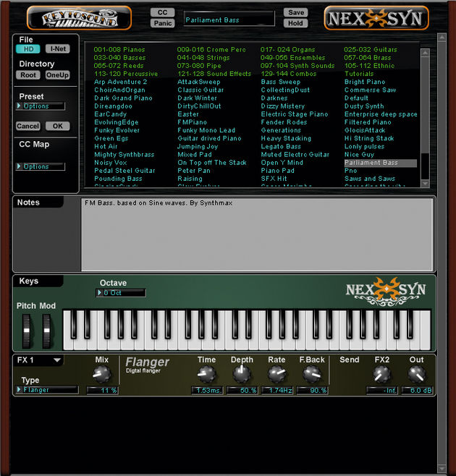Open folder 025-032 Guitars

(x=371, y=49)
